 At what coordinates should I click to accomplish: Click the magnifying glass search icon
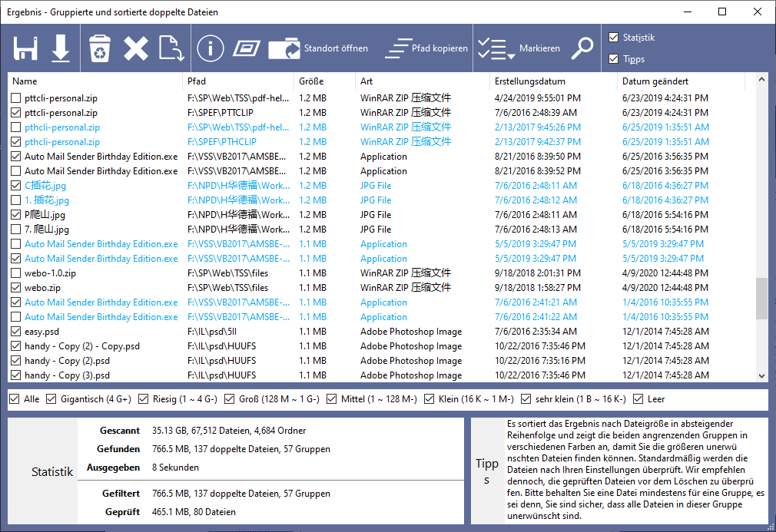pyautogui.click(x=582, y=48)
